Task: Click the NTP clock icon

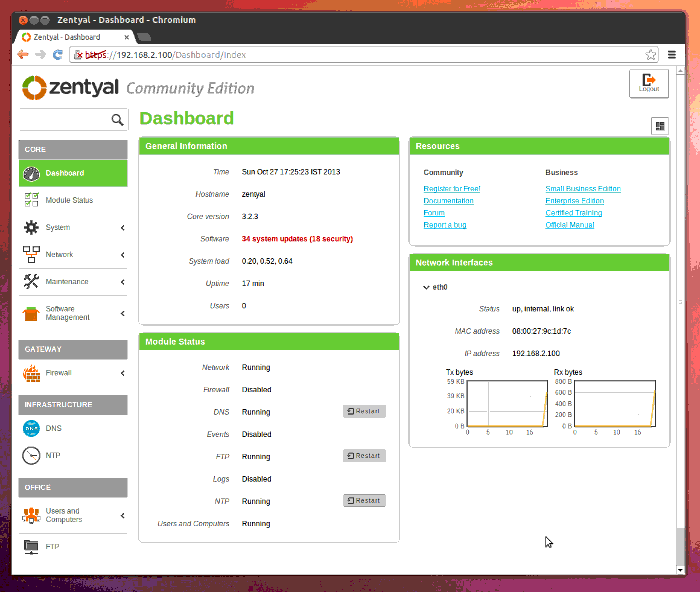Action: pos(31,455)
